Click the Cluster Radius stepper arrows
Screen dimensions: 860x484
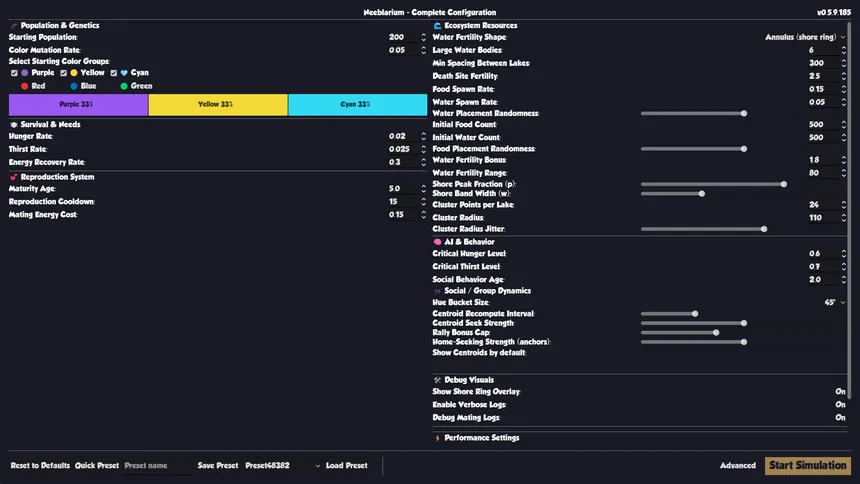pyautogui.click(x=844, y=218)
